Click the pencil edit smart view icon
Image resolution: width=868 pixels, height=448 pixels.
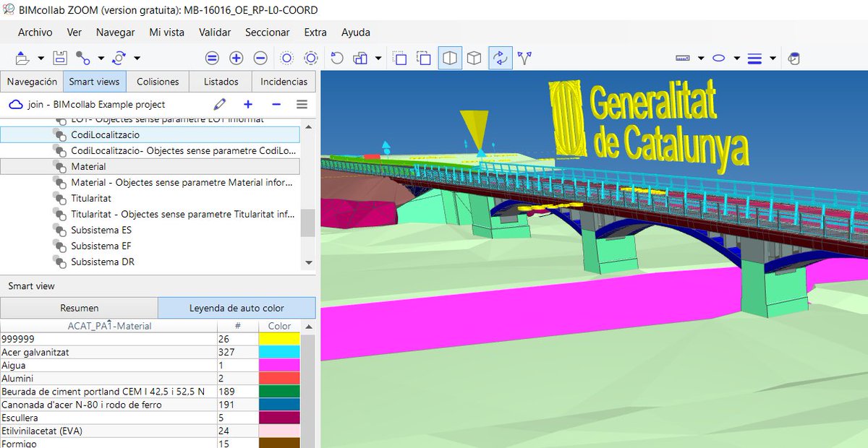(x=220, y=104)
